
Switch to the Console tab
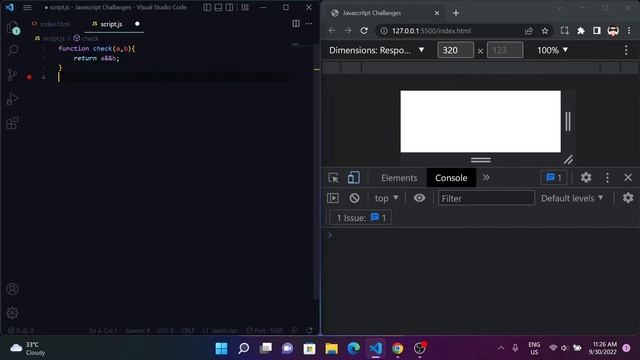coord(451,178)
